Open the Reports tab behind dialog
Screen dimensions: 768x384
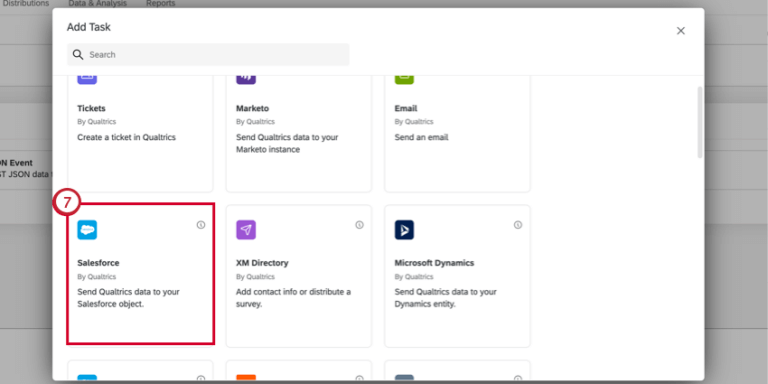pos(161,3)
